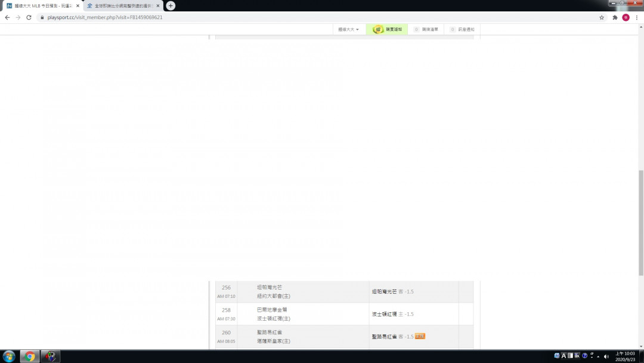Click Chrome icon in the taskbar
This screenshot has width=644, height=363.
(30, 356)
